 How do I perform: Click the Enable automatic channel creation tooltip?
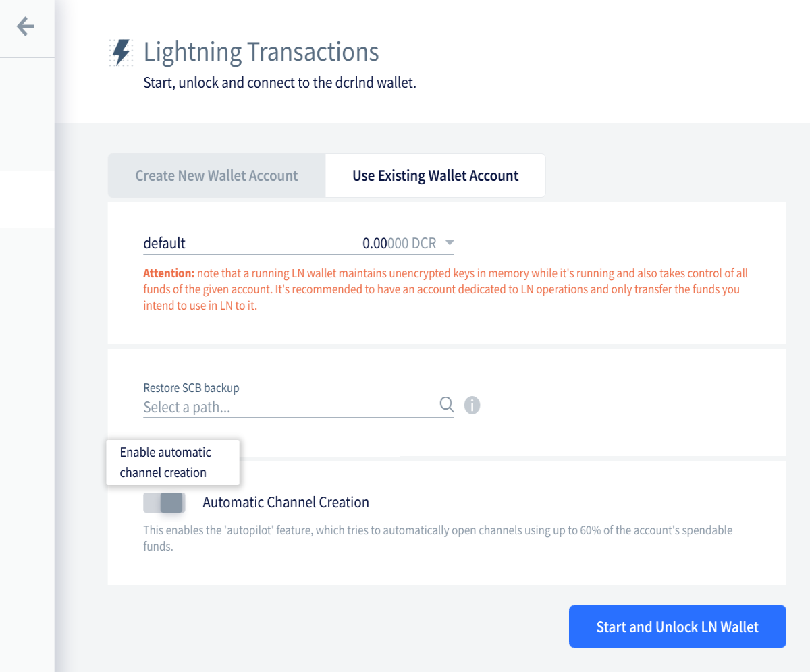coord(173,462)
